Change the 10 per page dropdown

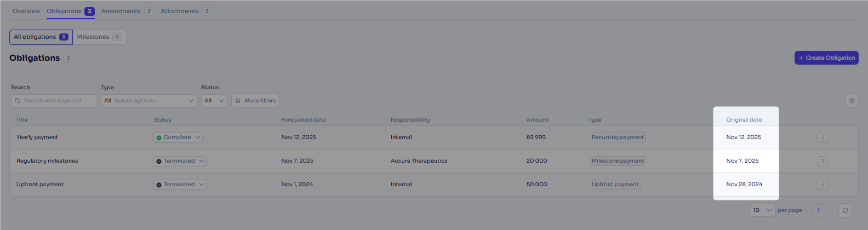coord(762,210)
